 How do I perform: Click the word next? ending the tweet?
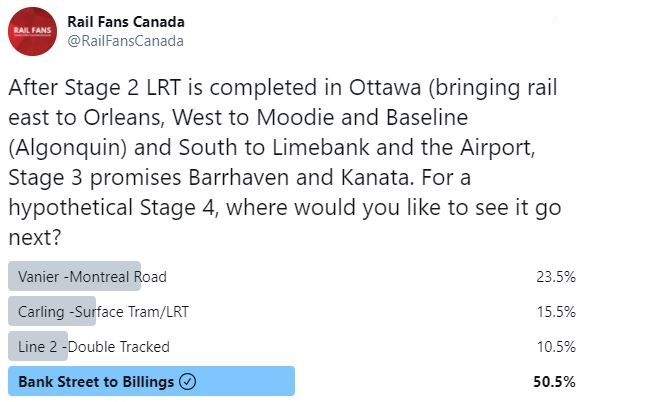(35, 238)
